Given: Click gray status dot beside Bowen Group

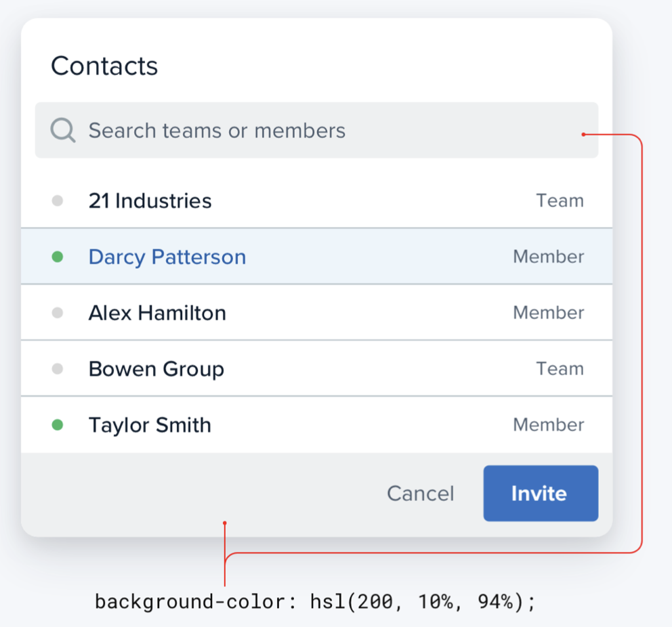Looking at the screenshot, I should point(58,369).
